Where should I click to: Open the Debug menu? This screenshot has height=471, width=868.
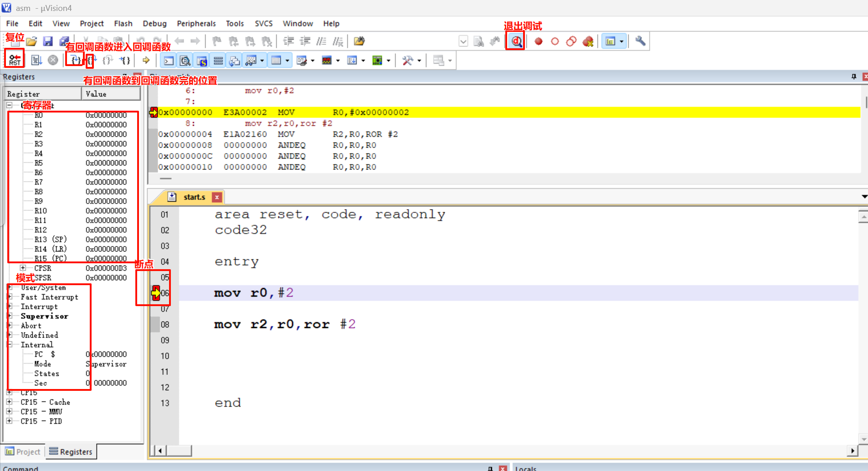click(155, 24)
